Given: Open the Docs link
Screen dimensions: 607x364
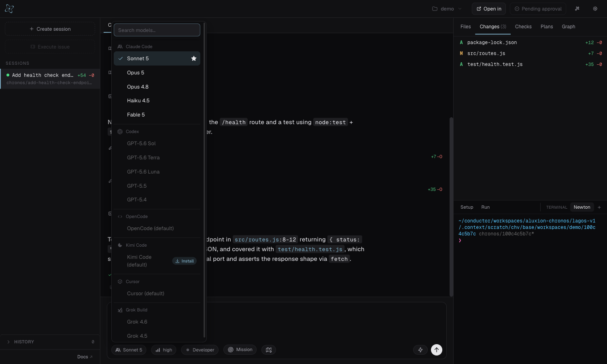Looking at the screenshot, I should tap(85, 357).
